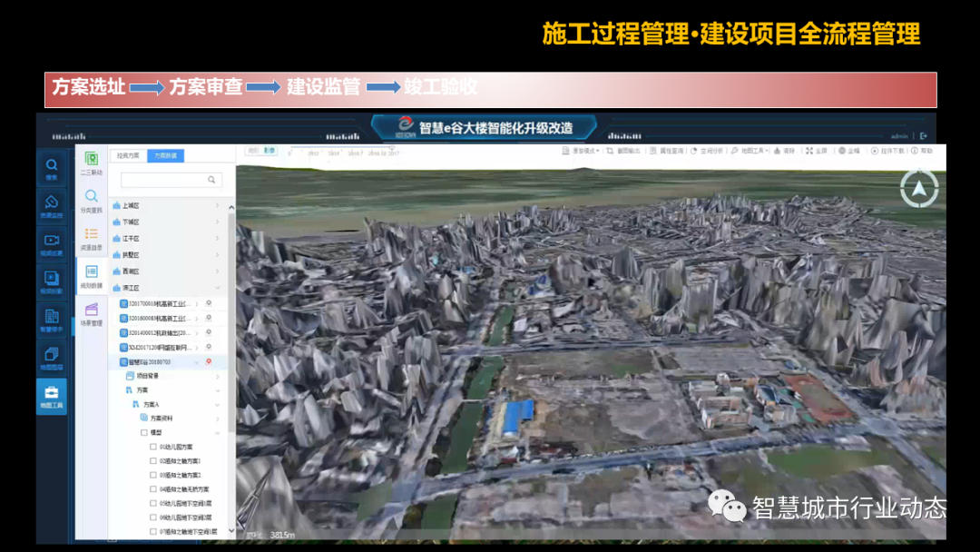Open the video camera sidebar icon
Screen dimensions: 980x552
pos(51,244)
